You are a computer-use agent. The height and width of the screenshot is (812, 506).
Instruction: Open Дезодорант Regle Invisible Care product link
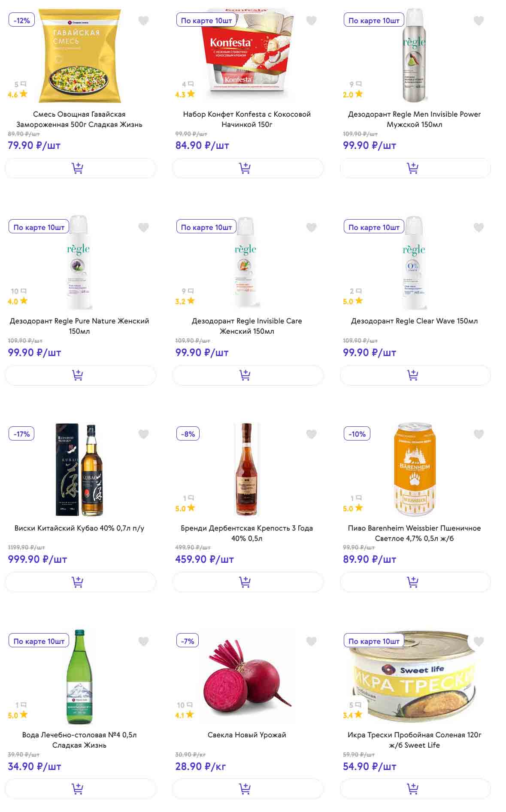pyautogui.click(x=247, y=326)
